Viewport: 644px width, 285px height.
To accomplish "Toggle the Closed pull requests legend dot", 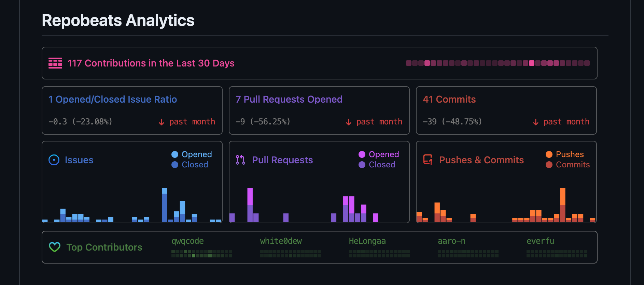I will (362, 165).
